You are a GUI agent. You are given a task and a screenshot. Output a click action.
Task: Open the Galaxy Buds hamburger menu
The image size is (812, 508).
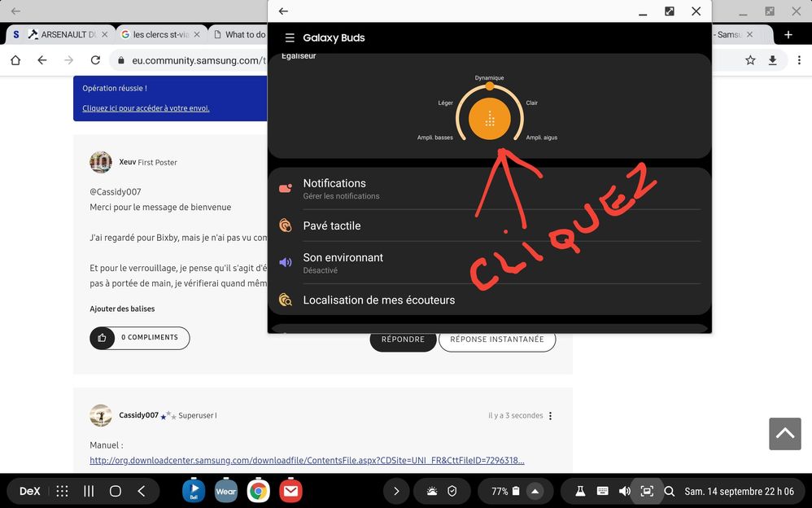click(290, 37)
